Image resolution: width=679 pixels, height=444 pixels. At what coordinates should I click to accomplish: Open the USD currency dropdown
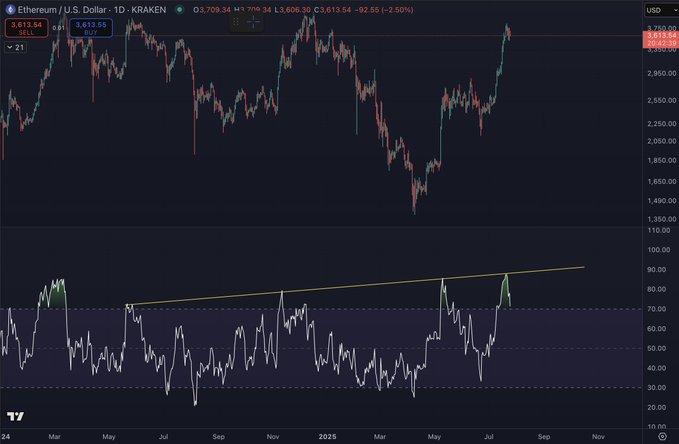tap(661, 10)
